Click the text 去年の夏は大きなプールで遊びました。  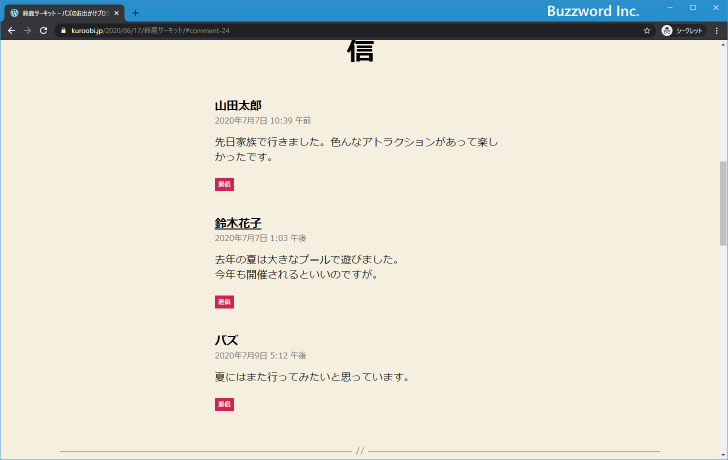[x=307, y=259]
